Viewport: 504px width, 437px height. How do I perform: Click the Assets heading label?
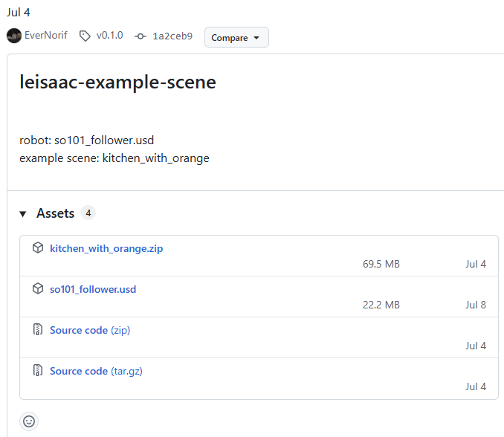coord(56,213)
